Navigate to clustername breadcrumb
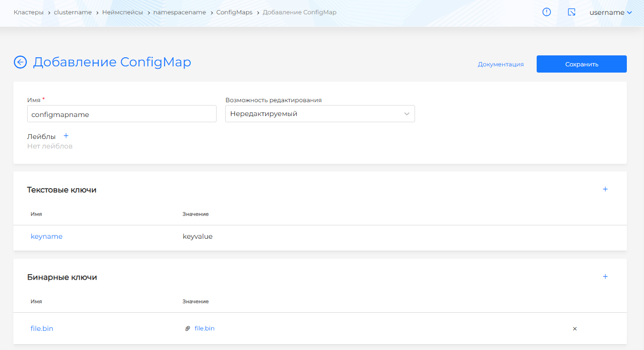The image size is (644, 350). 73,12
